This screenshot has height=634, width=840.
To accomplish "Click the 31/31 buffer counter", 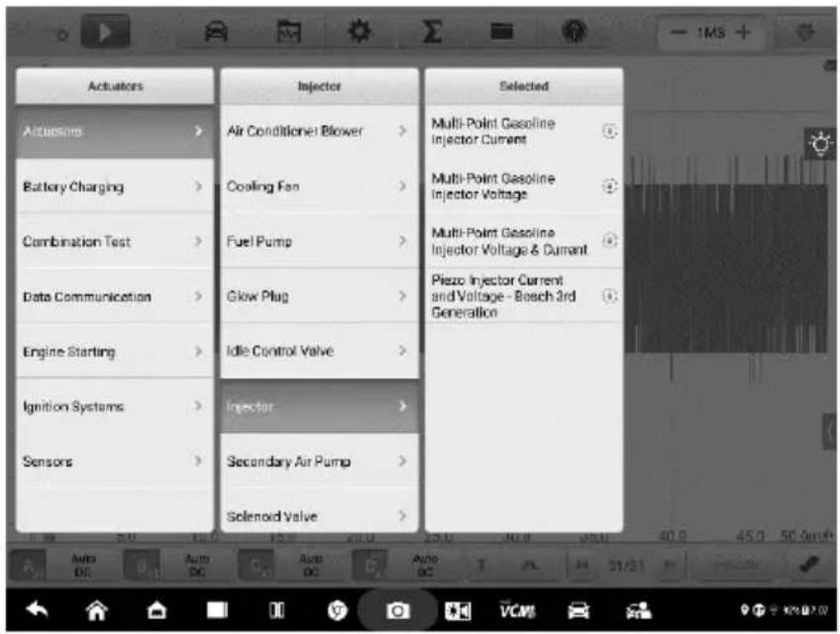I will pyautogui.click(x=626, y=566).
